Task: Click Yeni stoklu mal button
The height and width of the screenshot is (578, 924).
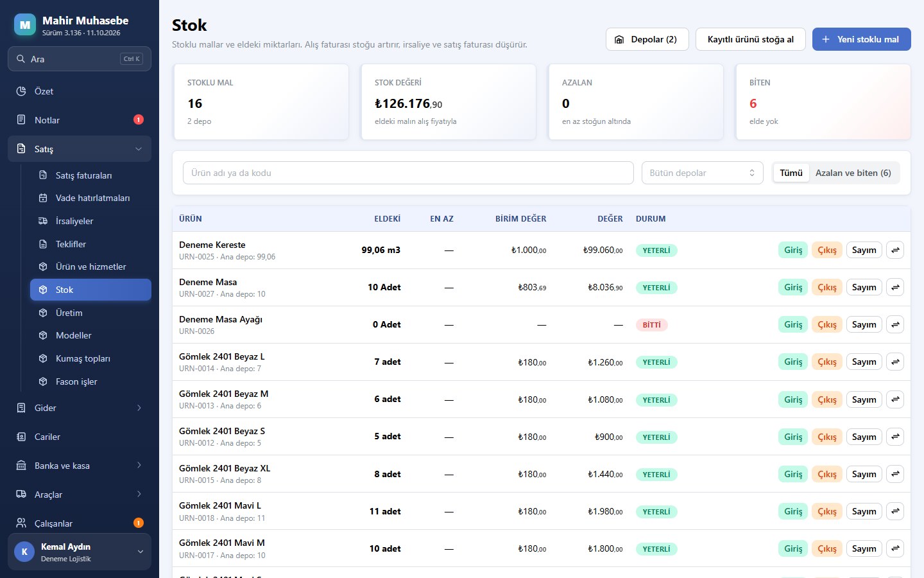Action: point(862,39)
